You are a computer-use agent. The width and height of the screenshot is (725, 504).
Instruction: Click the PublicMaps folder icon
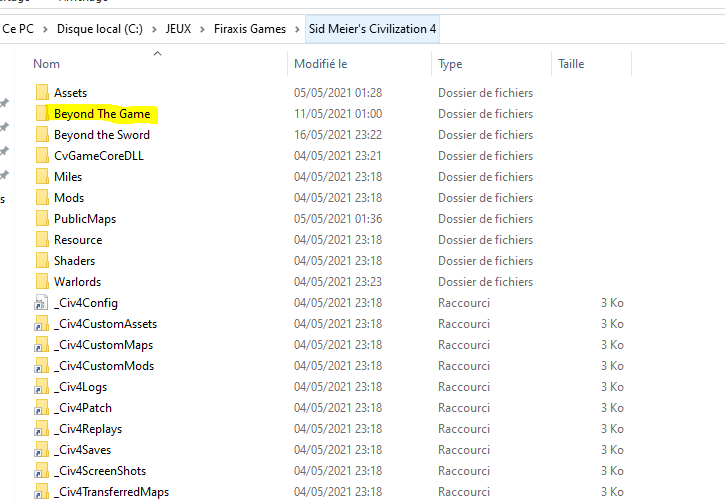pos(42,218)
